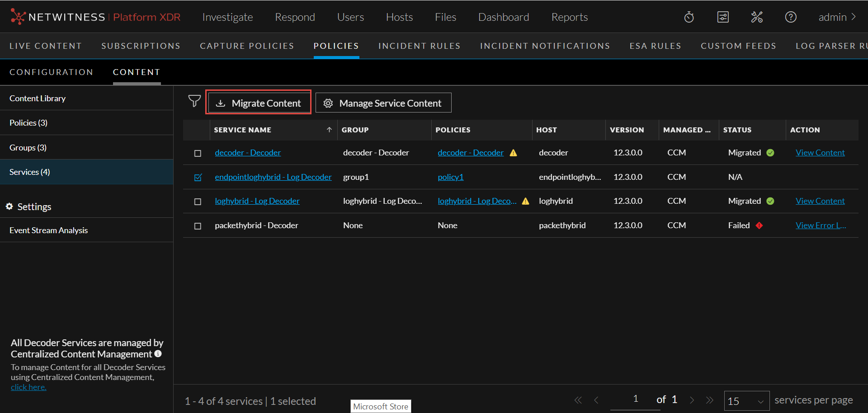Sort by Service Name column arrow
This screenshot has height=413, width=868.
[x=329, y=130]
